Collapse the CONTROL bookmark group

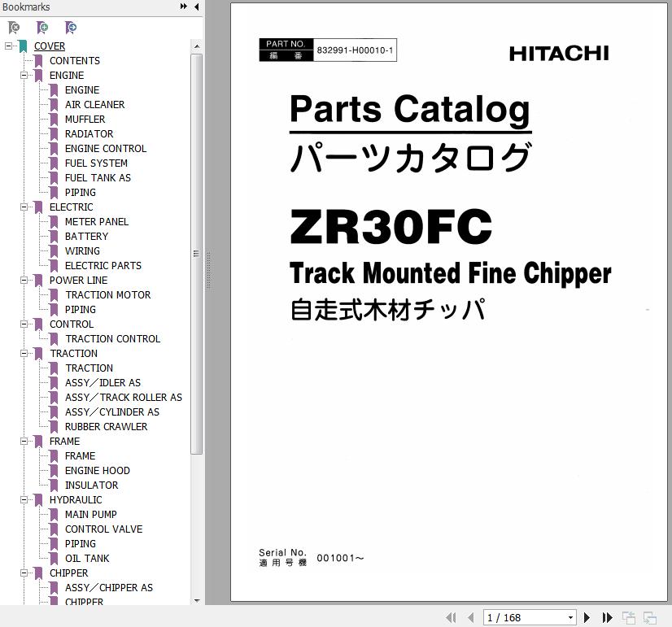(x=24, y=324)
